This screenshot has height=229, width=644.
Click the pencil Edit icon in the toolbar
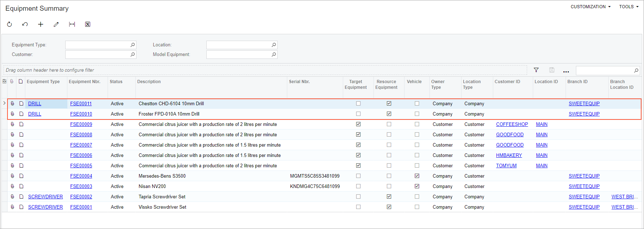tap(56, 24)
